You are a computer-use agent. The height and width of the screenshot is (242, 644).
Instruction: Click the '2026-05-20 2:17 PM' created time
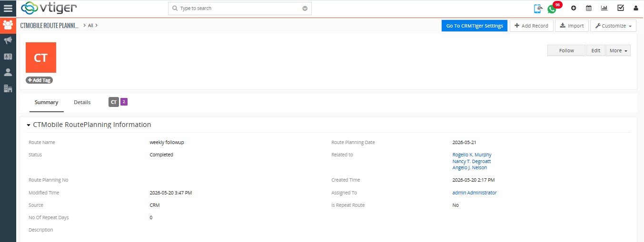[x=473, y=180]
